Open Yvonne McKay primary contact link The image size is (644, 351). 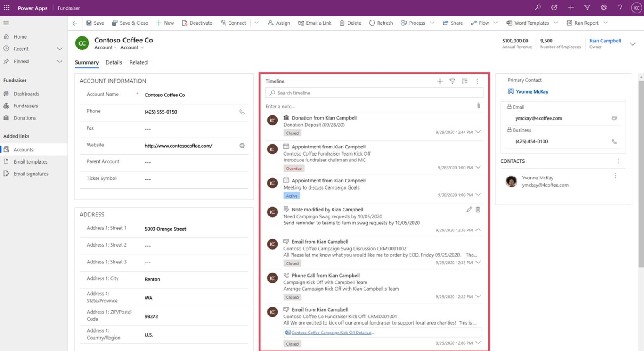tap(532, 91)
